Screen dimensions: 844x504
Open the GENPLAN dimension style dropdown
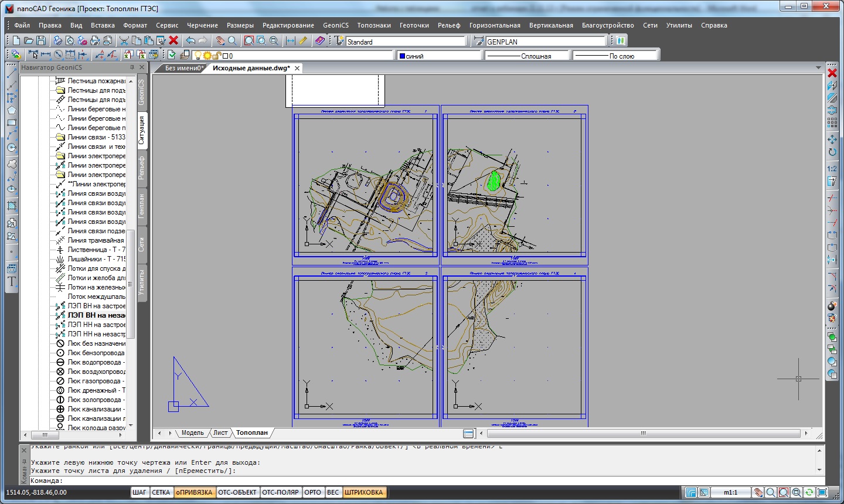click(x=546, y=42)
